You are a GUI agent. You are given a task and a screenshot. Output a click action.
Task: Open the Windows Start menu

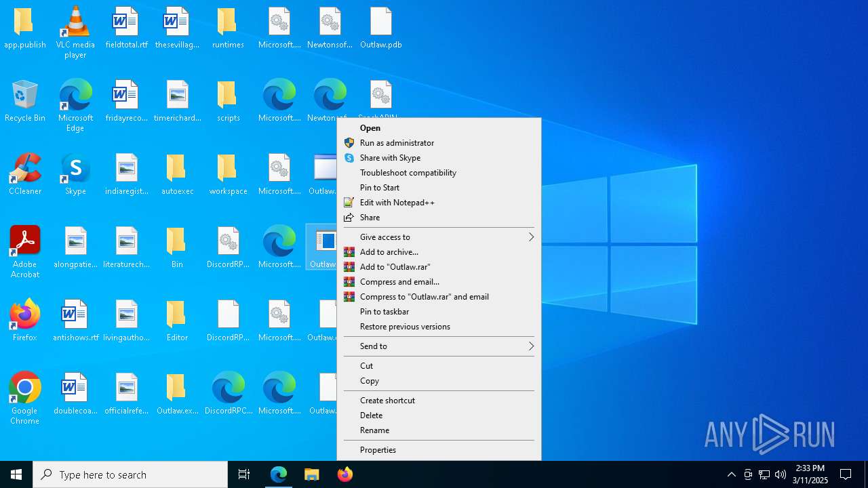[16, 474]
